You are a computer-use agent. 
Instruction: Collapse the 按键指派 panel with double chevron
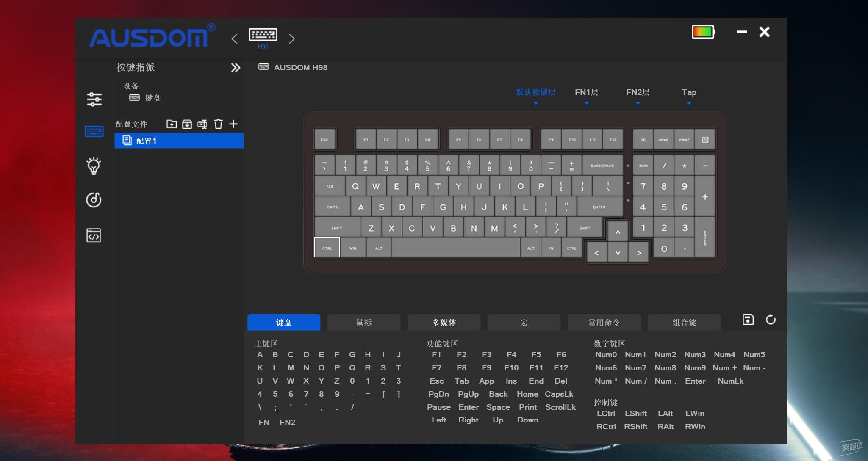[236, 68]
